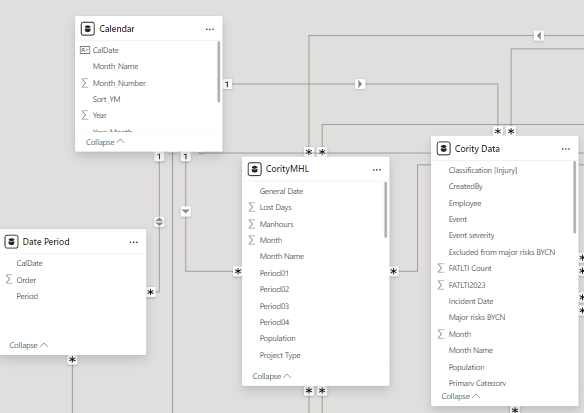Open the CorityMHL more options ellipsis
The height and width of the screenshot is (413, 584).
coord(377,169)
